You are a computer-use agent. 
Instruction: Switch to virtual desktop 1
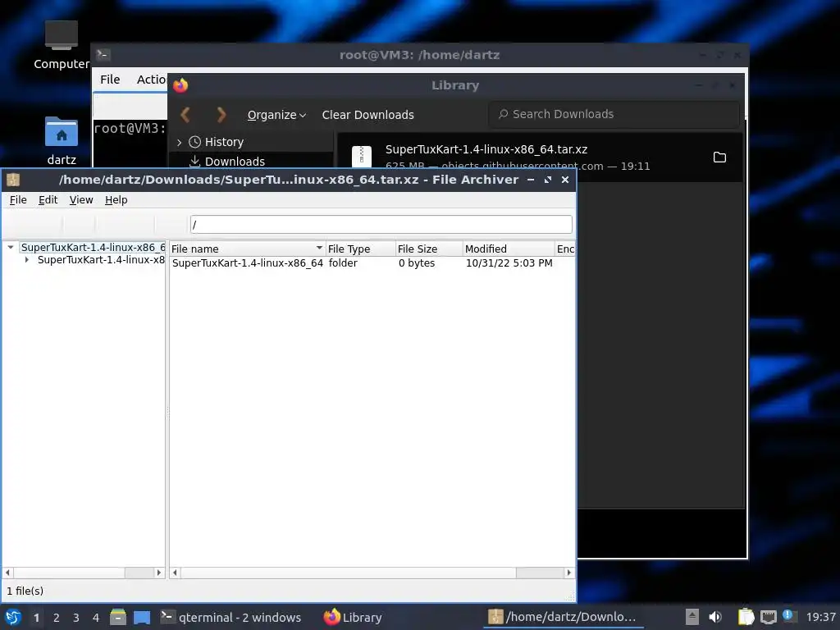pyautogui.click(x=36, y=618)
